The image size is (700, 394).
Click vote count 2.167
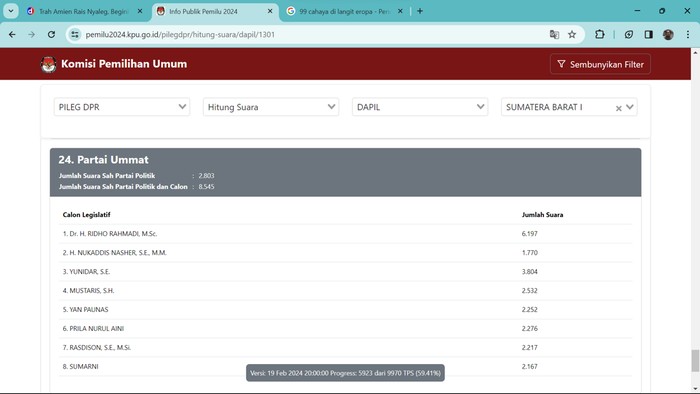pyautogui.click(x=529, y=366)
